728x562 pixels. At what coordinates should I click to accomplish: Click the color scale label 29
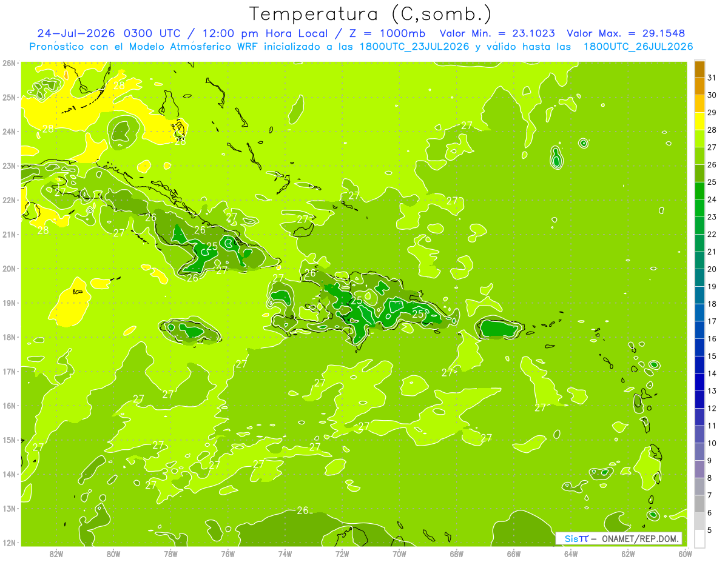[x=712, y=112]
